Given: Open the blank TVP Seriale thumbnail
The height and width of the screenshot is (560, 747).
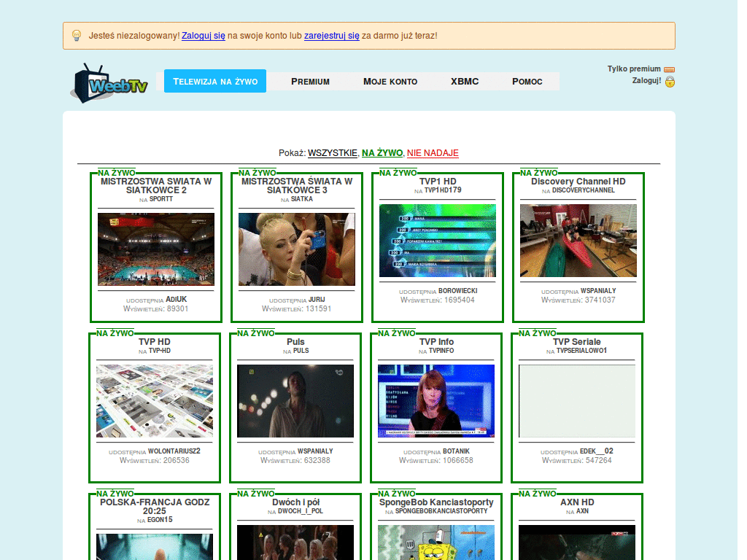Looking at the screenshot, I should [577, 401].
